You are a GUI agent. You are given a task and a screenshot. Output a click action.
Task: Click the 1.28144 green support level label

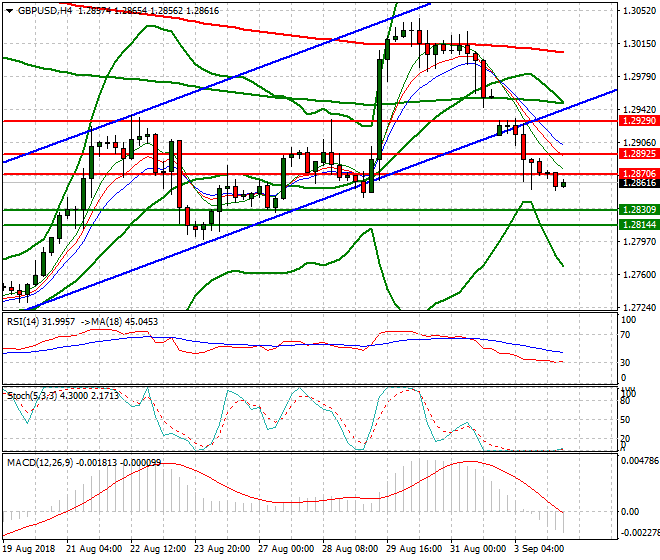click(639, 224)
